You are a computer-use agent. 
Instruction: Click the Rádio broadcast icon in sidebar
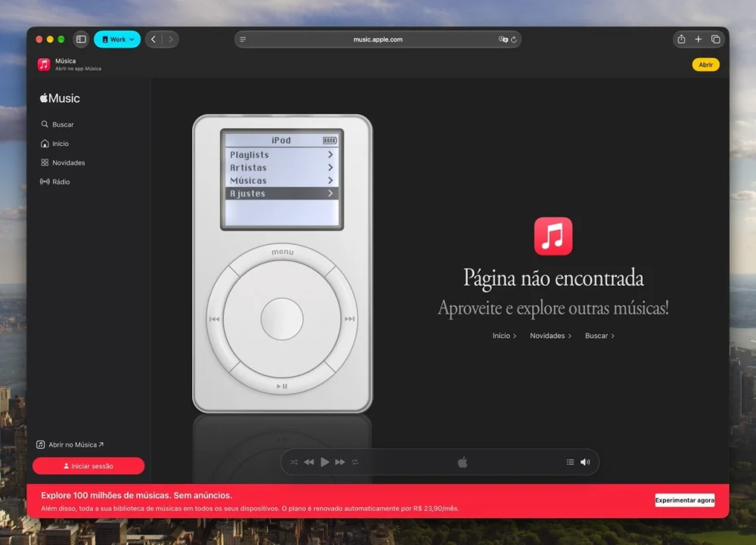click(x=45, y=181)
